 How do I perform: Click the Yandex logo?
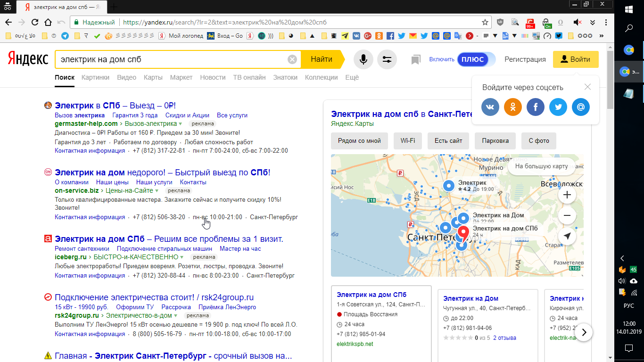pyautogui.click(x=28, y=59)
